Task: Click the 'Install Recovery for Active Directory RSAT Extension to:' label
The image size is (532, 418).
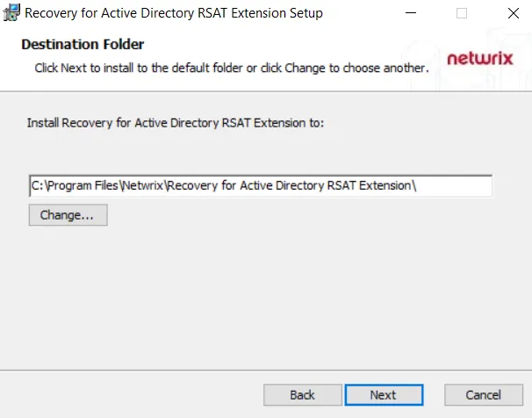Action: [176, 123]
